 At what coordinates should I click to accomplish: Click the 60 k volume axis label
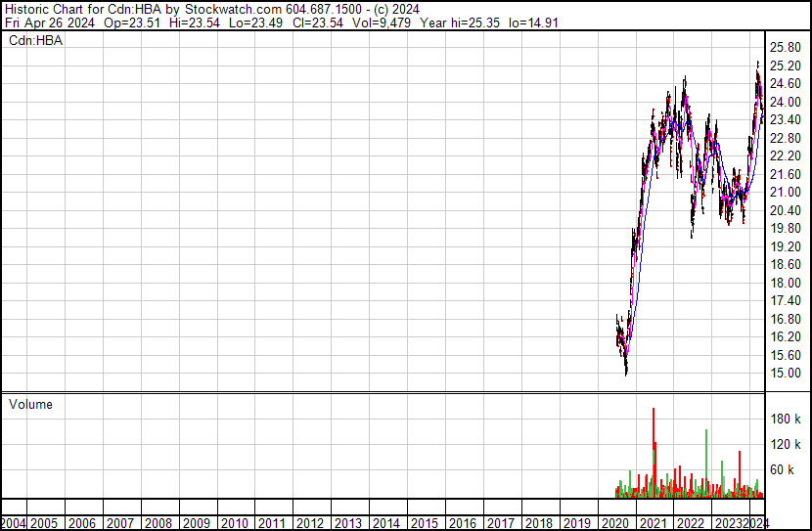tap(786, 470)
